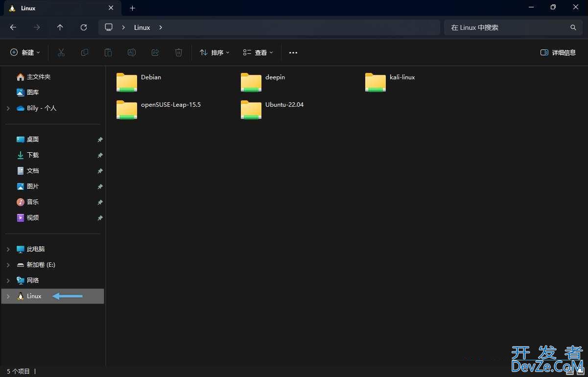Add a new tab
588x377 pixels.
tap(132, 8)
